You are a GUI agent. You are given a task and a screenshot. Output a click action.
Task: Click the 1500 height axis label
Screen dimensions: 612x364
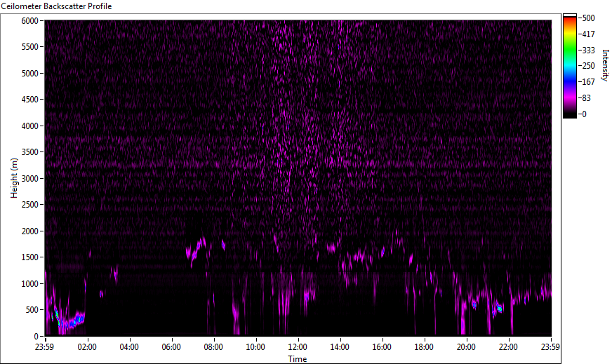click(x=29, y=257)
